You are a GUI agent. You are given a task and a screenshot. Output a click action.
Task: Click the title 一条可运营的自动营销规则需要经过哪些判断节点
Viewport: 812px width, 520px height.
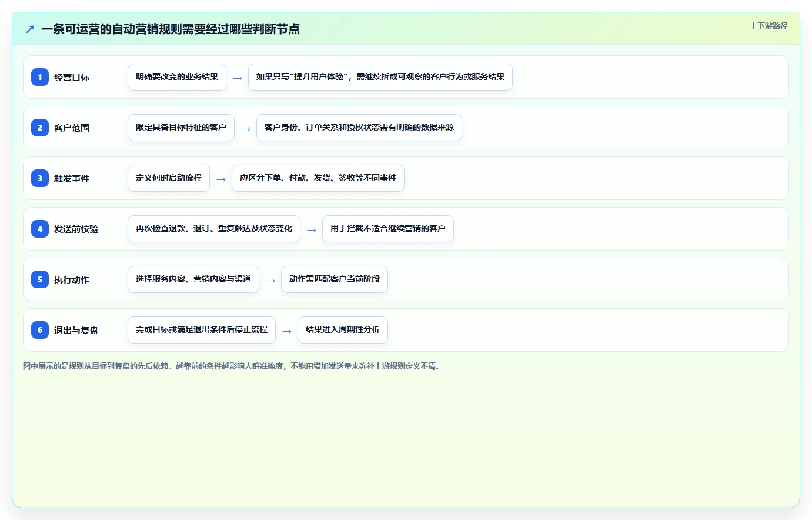pyautogui.click(x=171, y=29)
